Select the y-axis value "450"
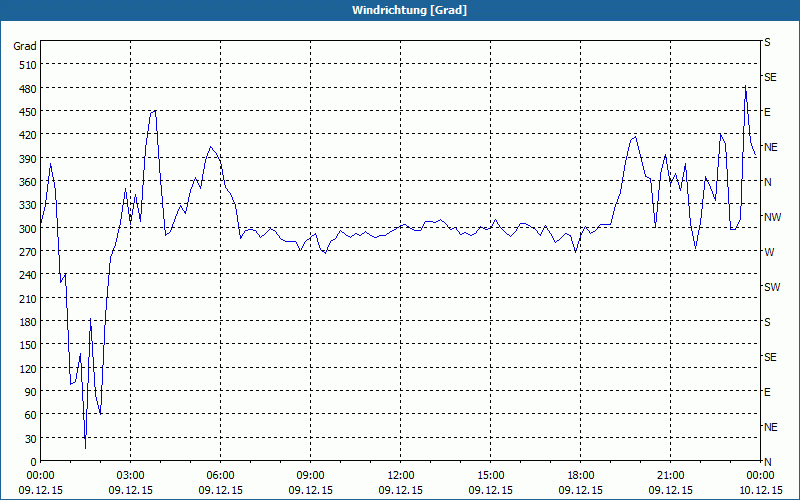This screenshot has height=500, width=800. [x=28, y=112]
